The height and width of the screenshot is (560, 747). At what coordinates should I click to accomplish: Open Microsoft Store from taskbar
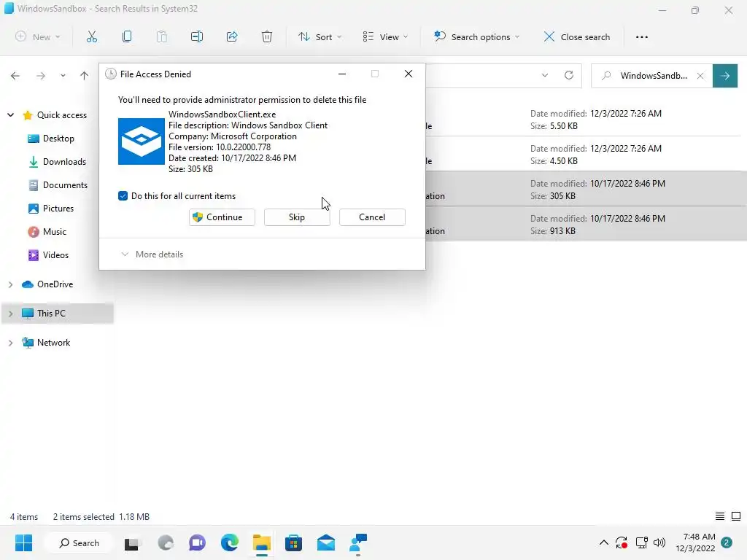[293, 542]
